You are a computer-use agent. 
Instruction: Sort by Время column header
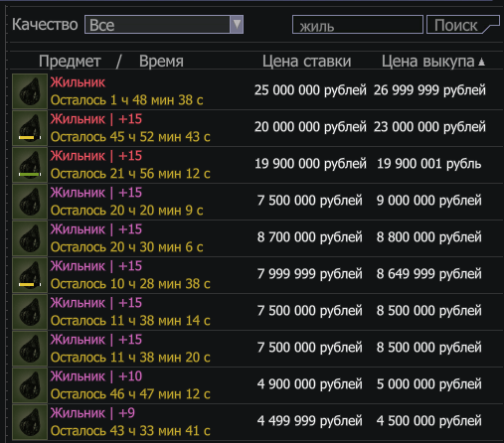click(161, 62)
